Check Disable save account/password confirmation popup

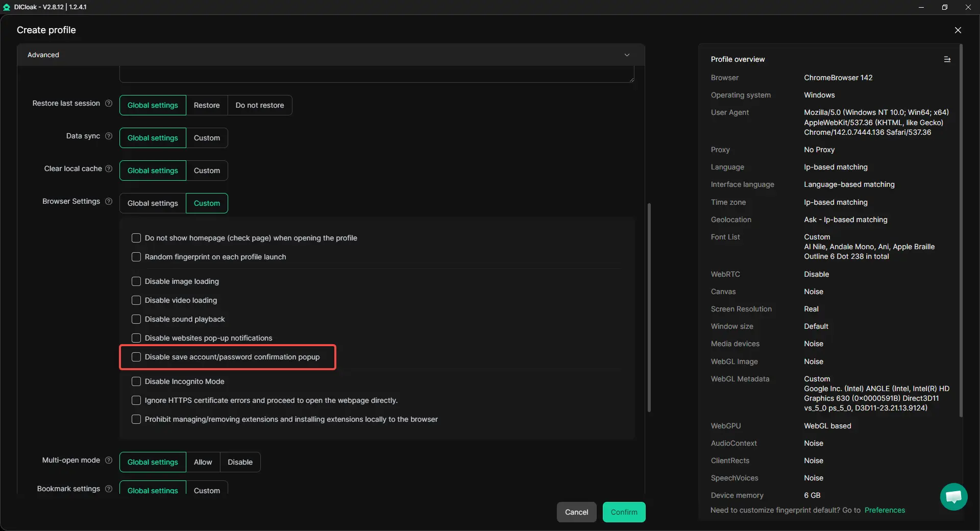click(x=136, y=357)
